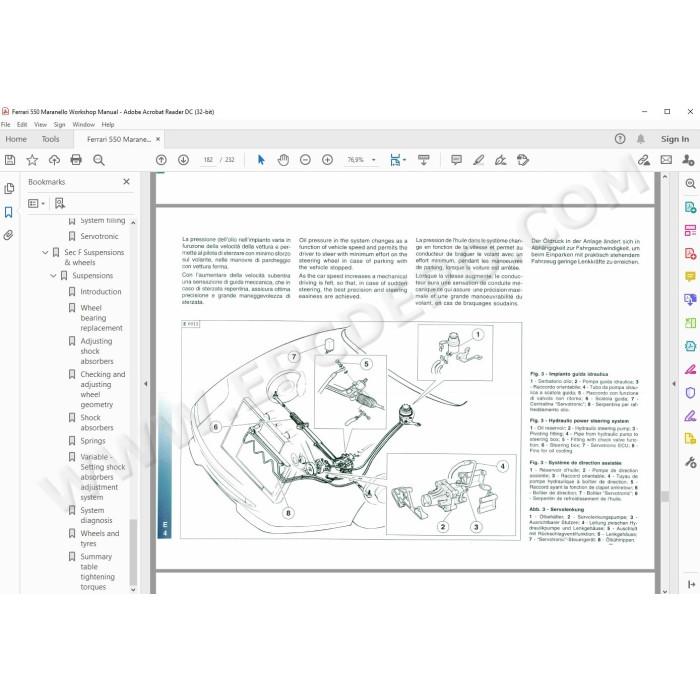Open the Find text magnifier

pyautogui.click(x=99, y=160)
